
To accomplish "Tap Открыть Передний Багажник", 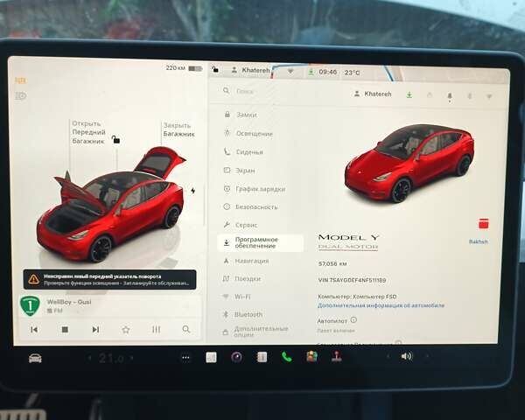I will [88, 132].
